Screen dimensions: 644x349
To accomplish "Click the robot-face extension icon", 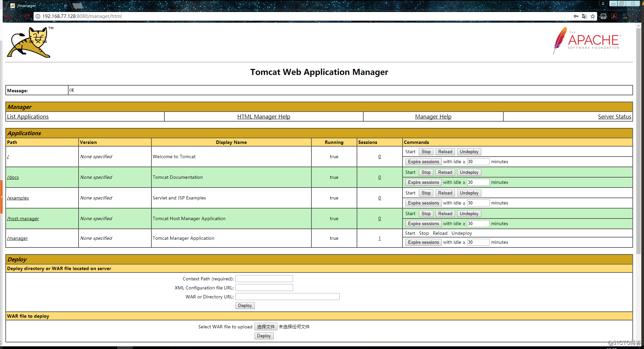I will coord(604,16).
